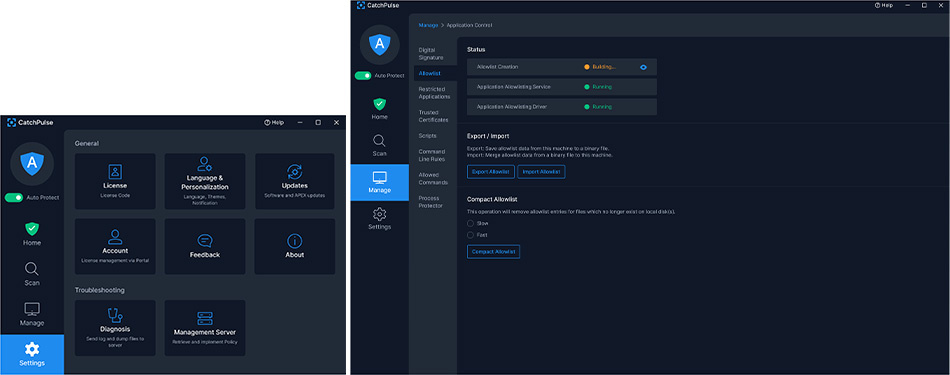This screenshot has width=950, height=375.
Task: Toggle Auto Protect in Manage window
Action: pos(363,76)
